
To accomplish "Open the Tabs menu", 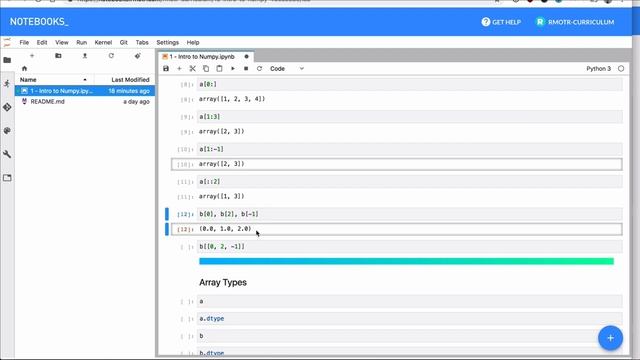I will point(142,42).
